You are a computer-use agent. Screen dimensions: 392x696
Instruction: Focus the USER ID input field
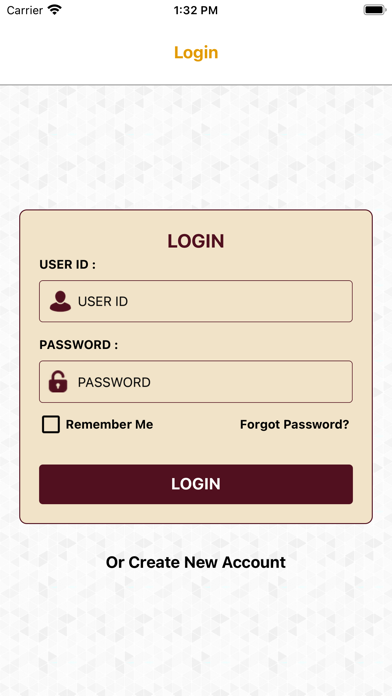click(x=196, y=301)
